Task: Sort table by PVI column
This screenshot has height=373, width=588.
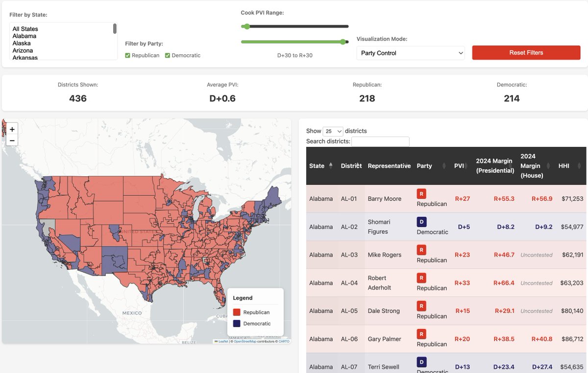Action: [462, 166]
